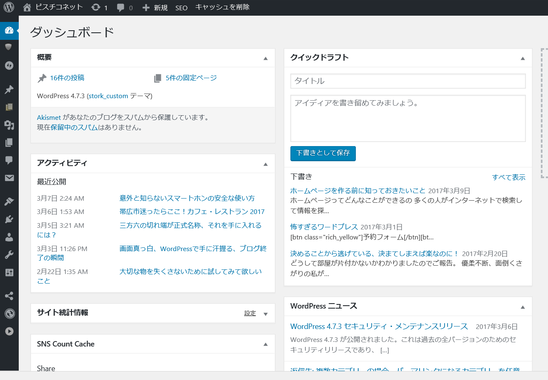The image size is (548, 380).
Task: Save draft with 下書きとして保存 button
Action: coord(323,153)
